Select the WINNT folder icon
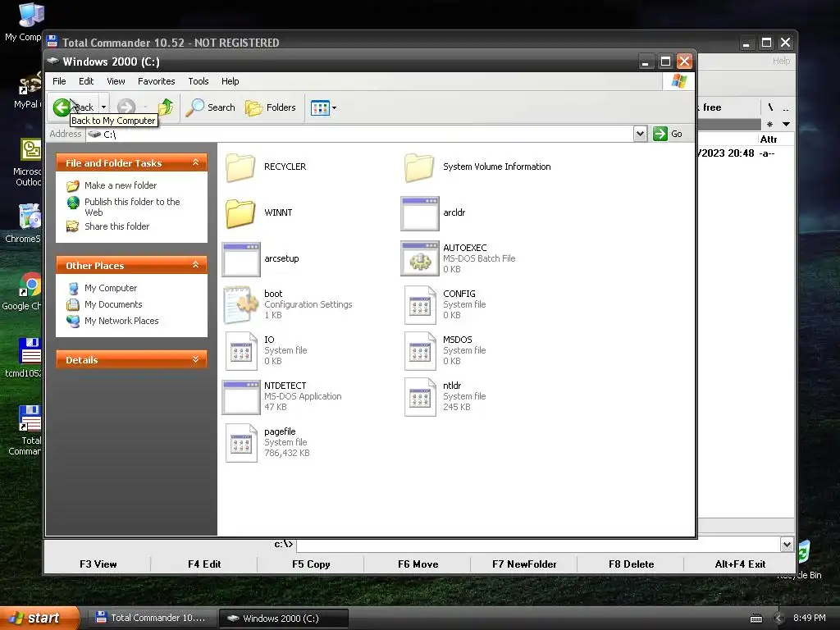 240,213
